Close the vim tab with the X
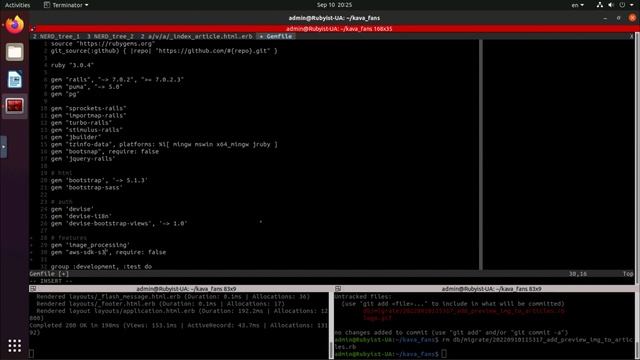 [x=631, y=36]
